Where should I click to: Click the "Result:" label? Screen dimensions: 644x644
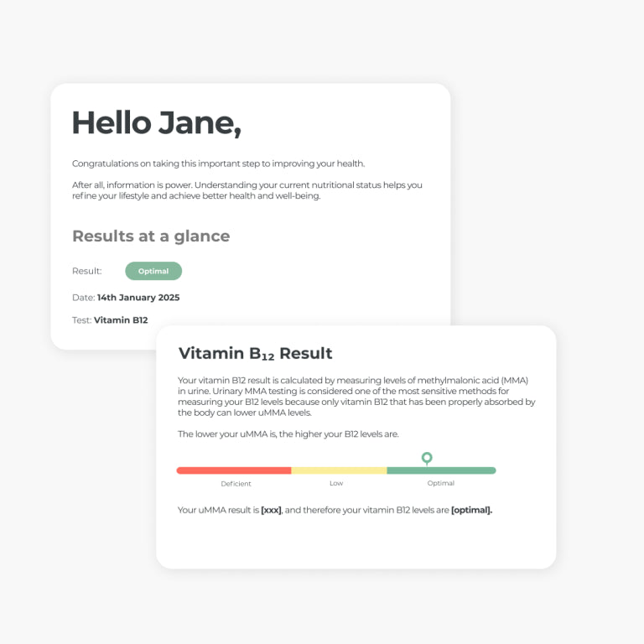[x=87, y=271]
